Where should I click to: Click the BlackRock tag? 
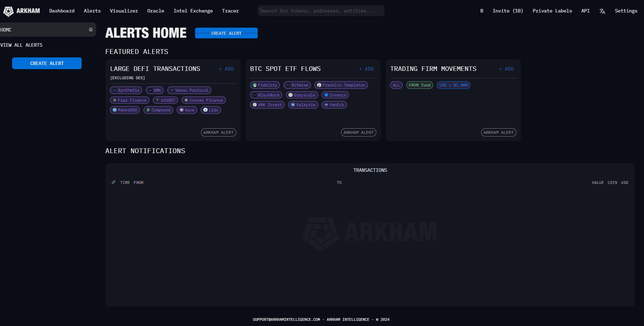coord(266,95)
